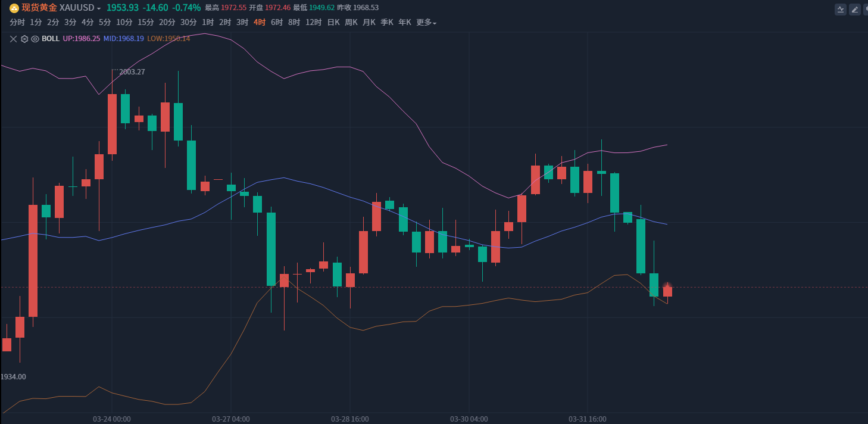Switch to the 8时 timeframe

294,23
